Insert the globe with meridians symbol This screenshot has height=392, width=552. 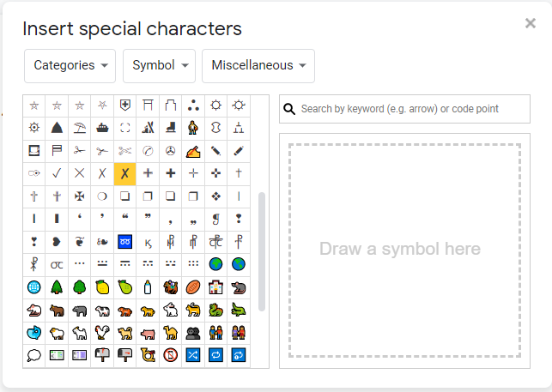point(34,287)
